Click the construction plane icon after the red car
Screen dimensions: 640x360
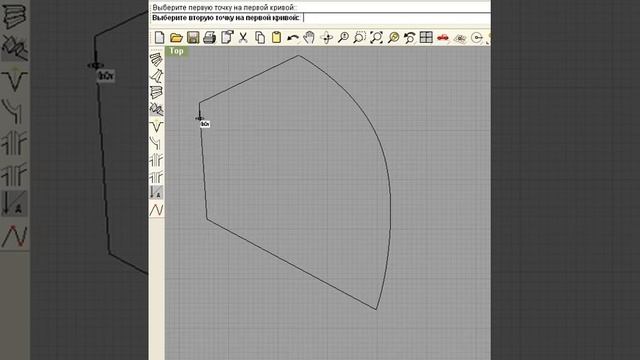tap(460, 38)
